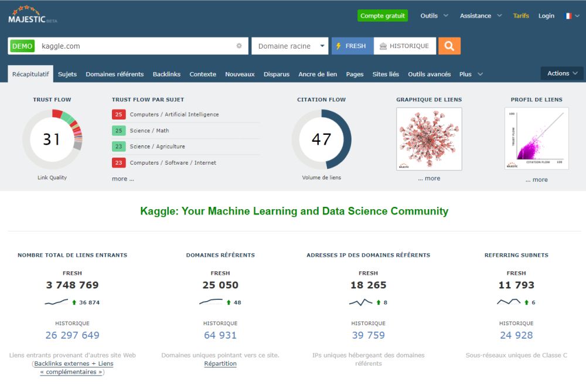Click the Compte gratuit button

(x=383, y=16)
